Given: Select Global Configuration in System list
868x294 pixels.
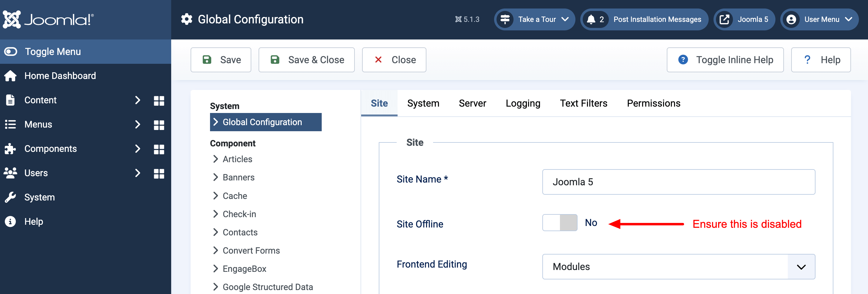Looking at the screenshot, I should [x=266, y=122].
